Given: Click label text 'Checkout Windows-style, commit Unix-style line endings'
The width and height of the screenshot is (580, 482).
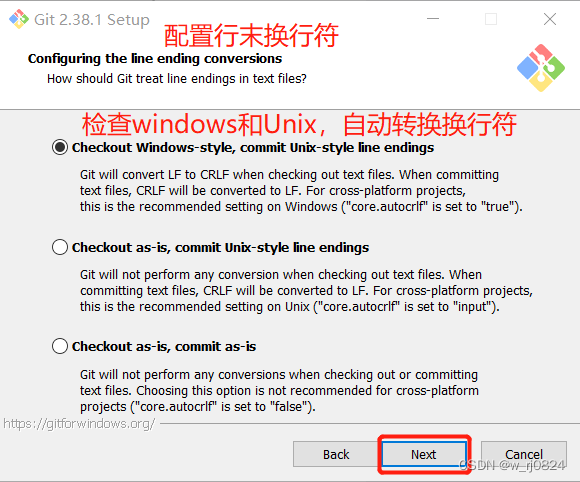Looking at the screenshot, I should coord(253,148).
